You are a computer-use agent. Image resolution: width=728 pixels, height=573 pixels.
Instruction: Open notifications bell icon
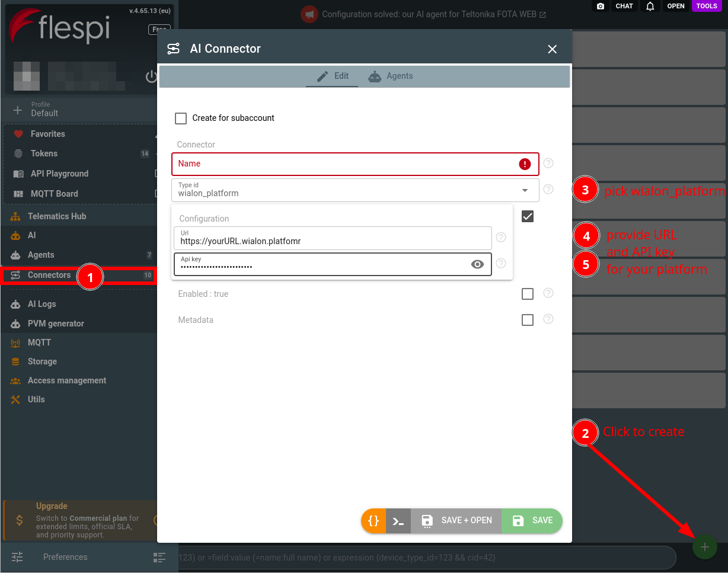pyautogui.click(x=650, y=6)
